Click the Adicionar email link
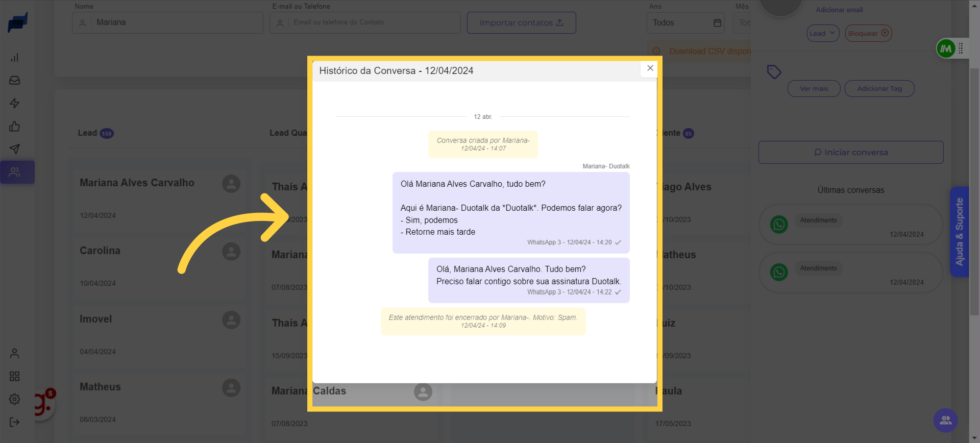Image resolution: width=980 pixels, height=443 pixels. (839, 10)
